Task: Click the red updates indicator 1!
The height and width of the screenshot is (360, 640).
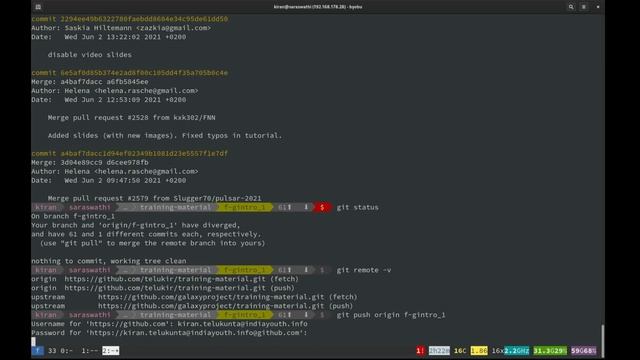Action: point(420,351)
